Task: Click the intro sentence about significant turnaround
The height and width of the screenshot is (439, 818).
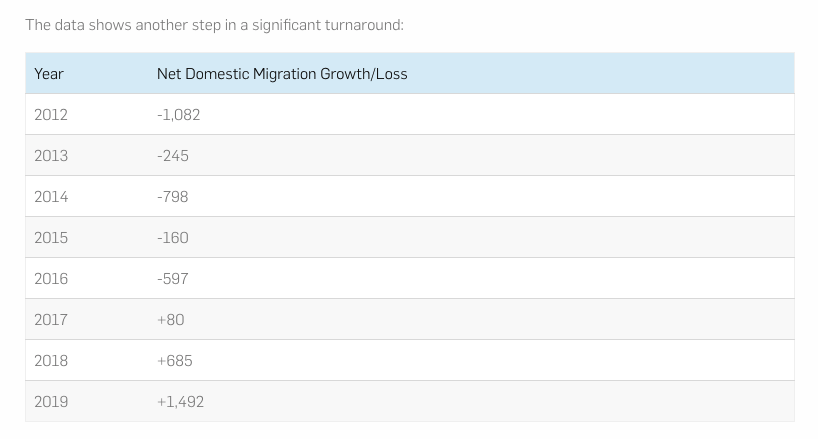Action: (214, 25)
